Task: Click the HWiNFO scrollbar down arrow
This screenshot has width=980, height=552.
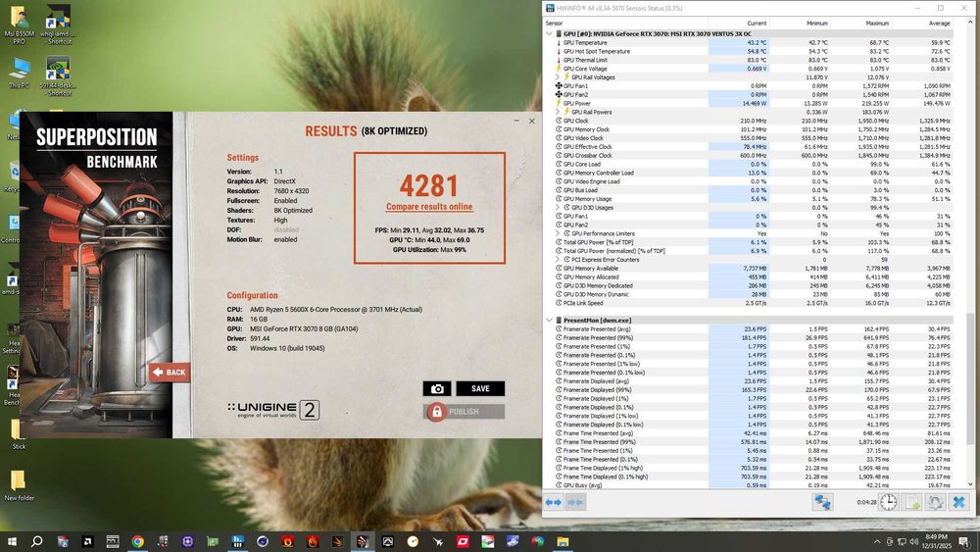Action: [x=970, y=484]
